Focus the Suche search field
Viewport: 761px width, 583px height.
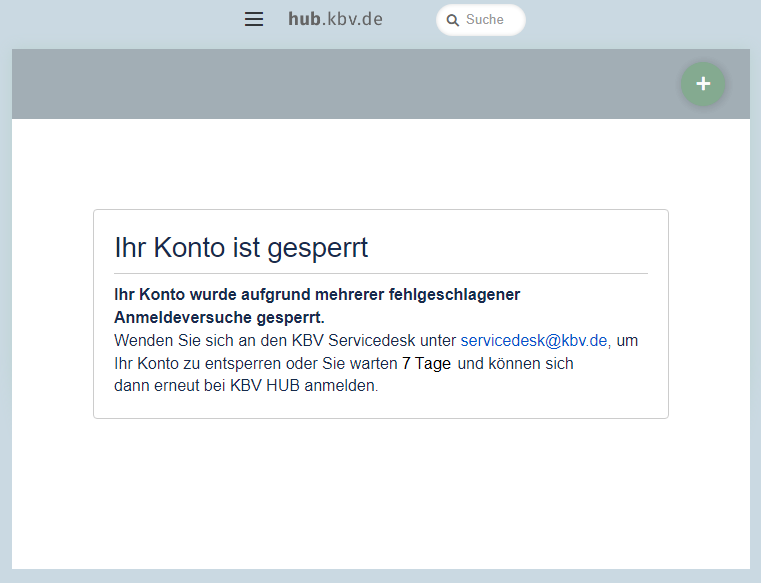tap(490, 20)
